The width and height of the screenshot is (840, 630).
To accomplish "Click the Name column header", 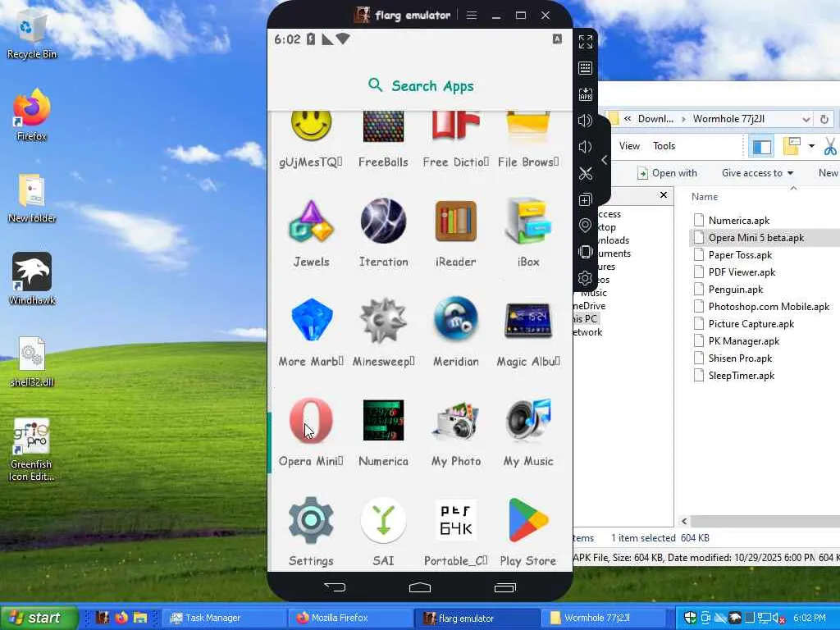I will point(705,197).
